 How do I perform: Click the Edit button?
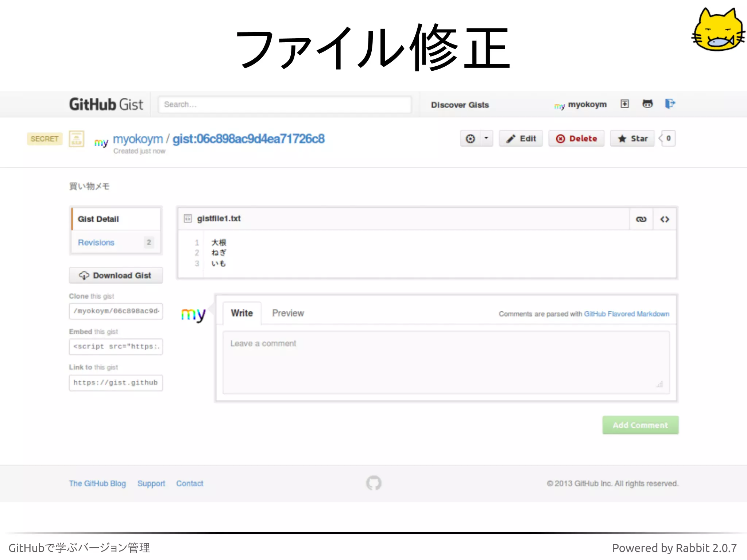(521, 139)
